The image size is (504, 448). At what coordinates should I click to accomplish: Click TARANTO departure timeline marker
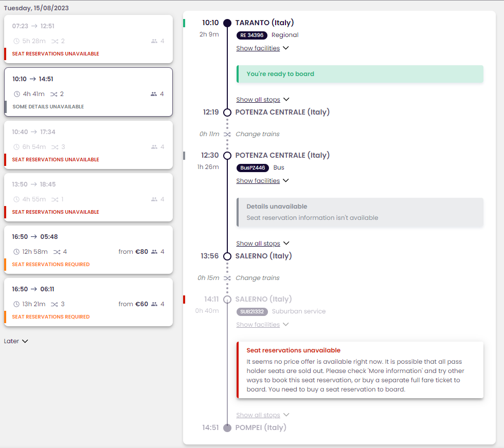click(227, 23)
